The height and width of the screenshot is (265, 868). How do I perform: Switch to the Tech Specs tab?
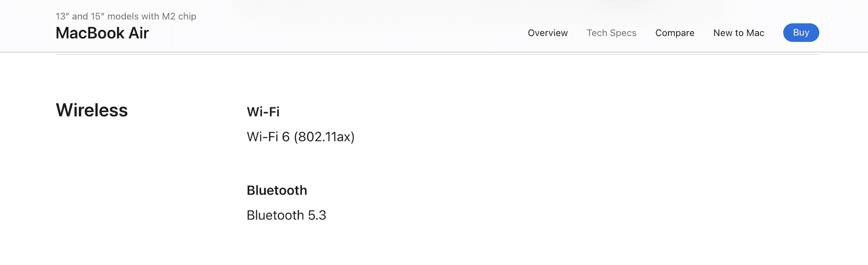611,33
